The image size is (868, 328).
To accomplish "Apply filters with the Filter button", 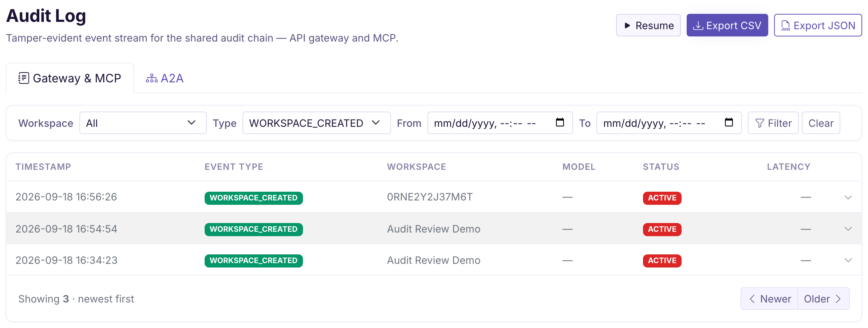I will click(773, 123).
